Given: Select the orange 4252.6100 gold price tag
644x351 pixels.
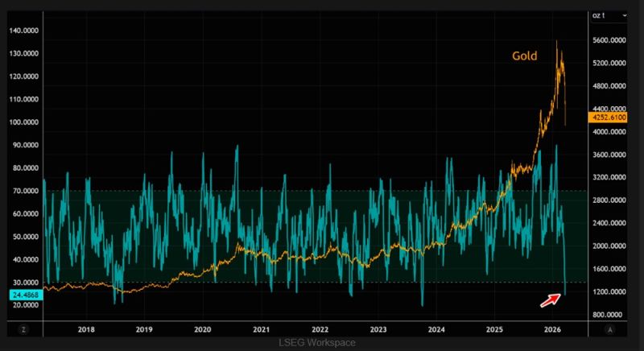Looking at the screenshot, I should coord(608,118).
